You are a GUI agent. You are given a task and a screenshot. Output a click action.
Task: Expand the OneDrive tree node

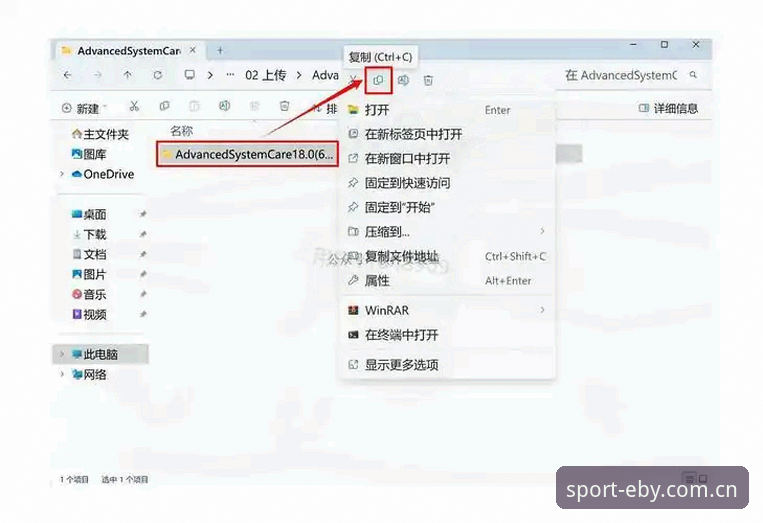62,174
